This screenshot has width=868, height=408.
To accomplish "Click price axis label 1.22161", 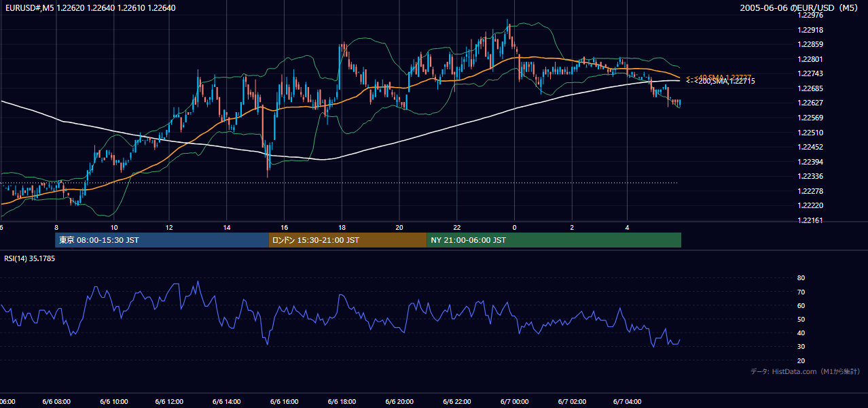I will pyautogui.click(x=810, y=220).
